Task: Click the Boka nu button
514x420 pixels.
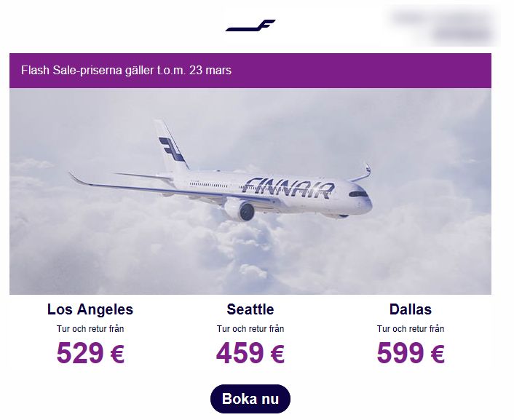Action: tap(250, 399)
